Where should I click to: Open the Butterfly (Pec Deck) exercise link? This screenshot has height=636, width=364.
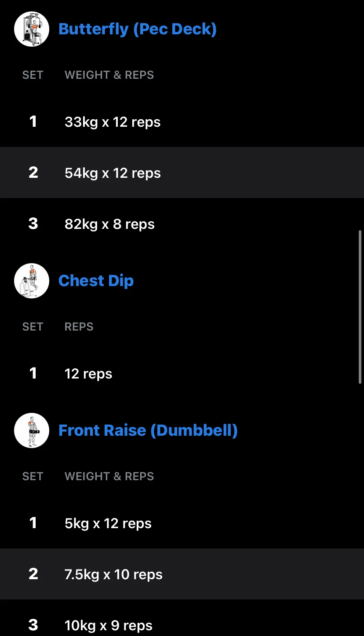[138, 29]
